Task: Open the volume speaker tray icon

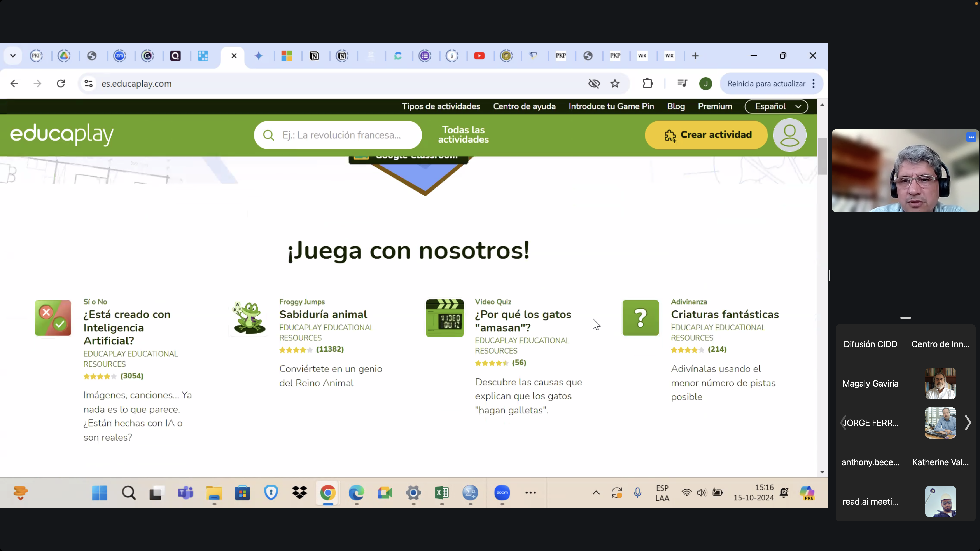Action: (x=702, y=493)
